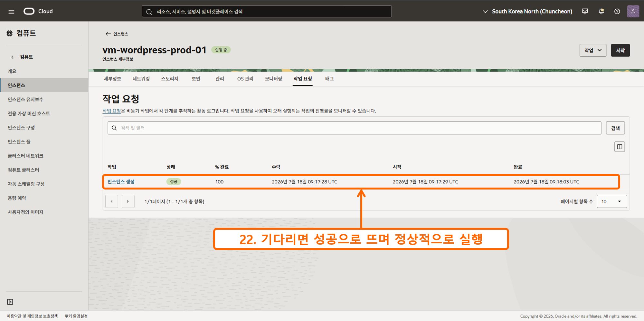Click the 완료 column header

point(518,167)
